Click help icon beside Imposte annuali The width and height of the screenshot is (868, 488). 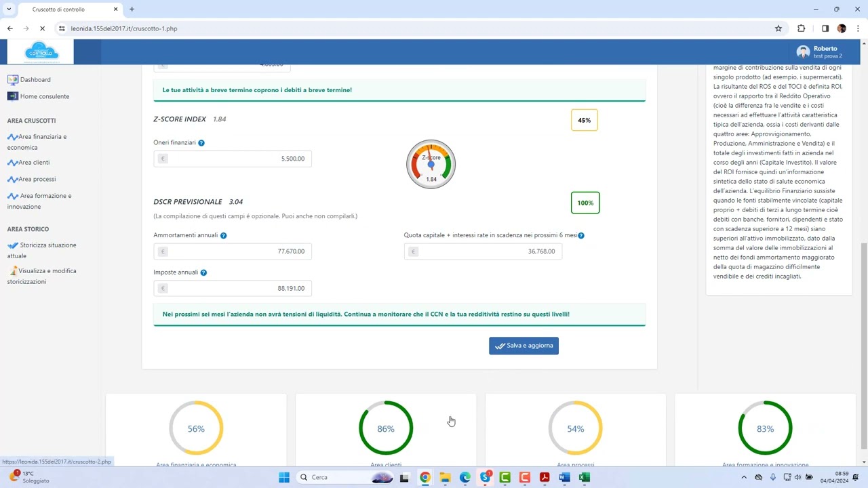(x=203, y=272)
